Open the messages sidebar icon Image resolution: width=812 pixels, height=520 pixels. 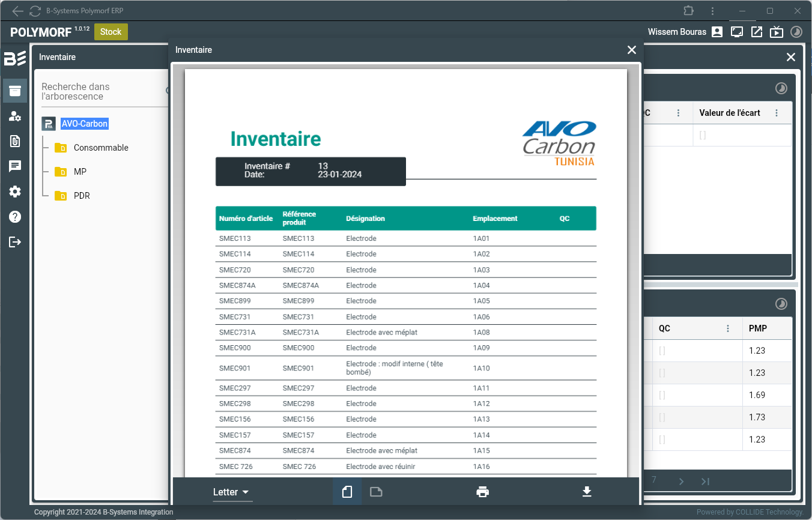15,166
